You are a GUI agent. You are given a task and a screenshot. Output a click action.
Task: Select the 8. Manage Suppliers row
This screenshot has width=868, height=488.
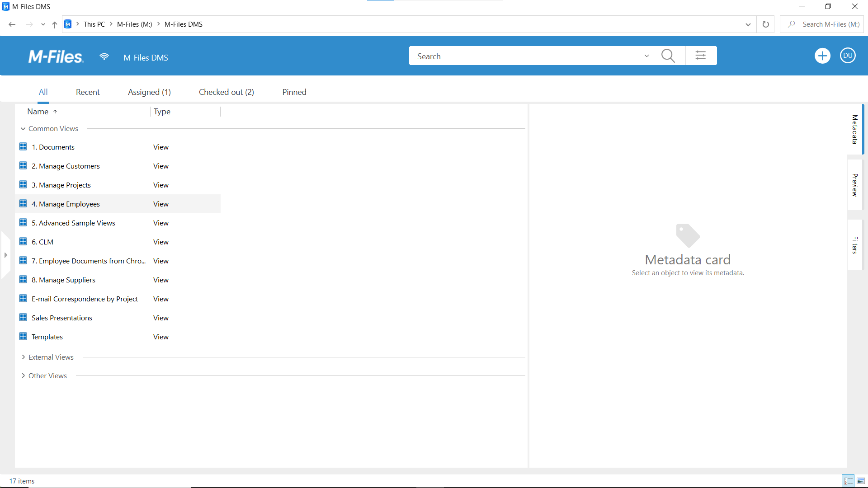coord(118,280)
